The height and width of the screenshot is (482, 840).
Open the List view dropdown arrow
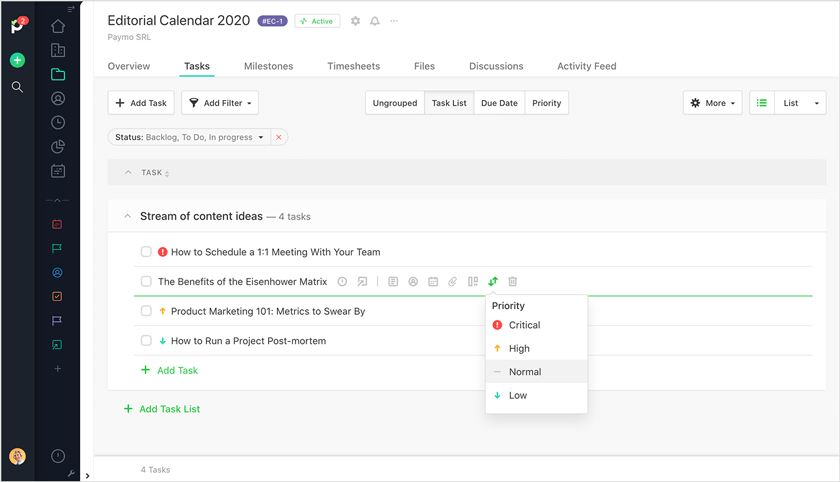[816, 103]
